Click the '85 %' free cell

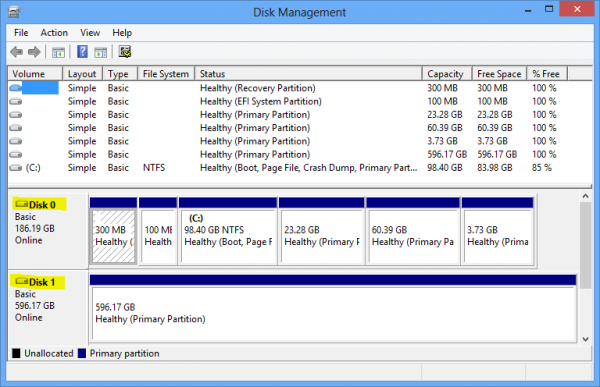[542, 168]
